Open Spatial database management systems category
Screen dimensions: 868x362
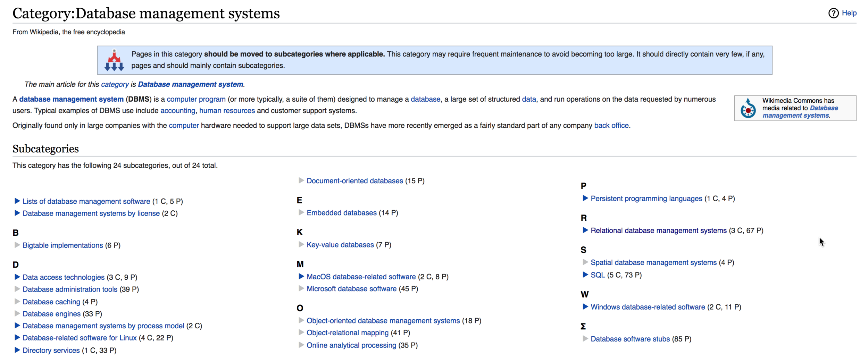pyautogui.click(x=653, y=262)
